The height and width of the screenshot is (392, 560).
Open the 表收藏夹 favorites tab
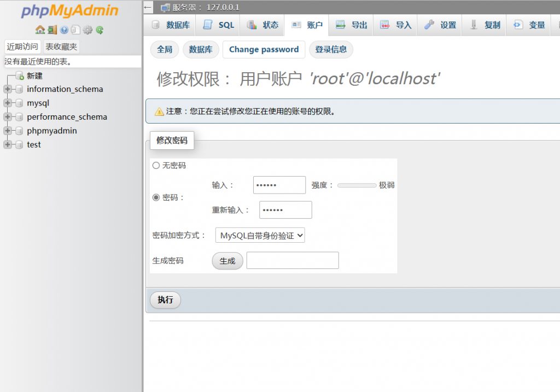[61, 47]
